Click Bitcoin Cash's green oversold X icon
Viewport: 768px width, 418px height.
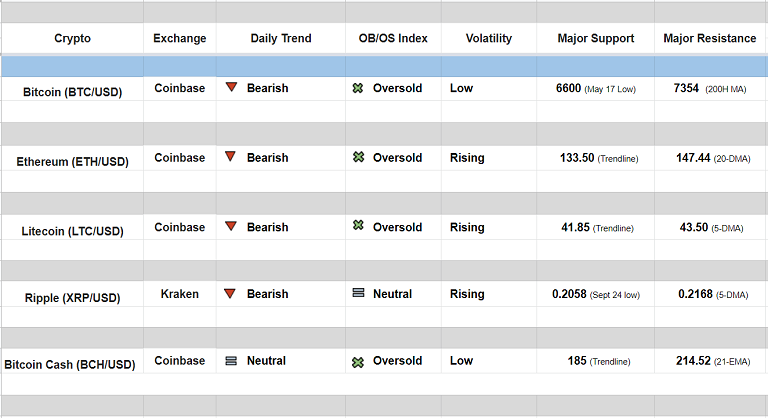pyautogui.click(x=358, y=361)
